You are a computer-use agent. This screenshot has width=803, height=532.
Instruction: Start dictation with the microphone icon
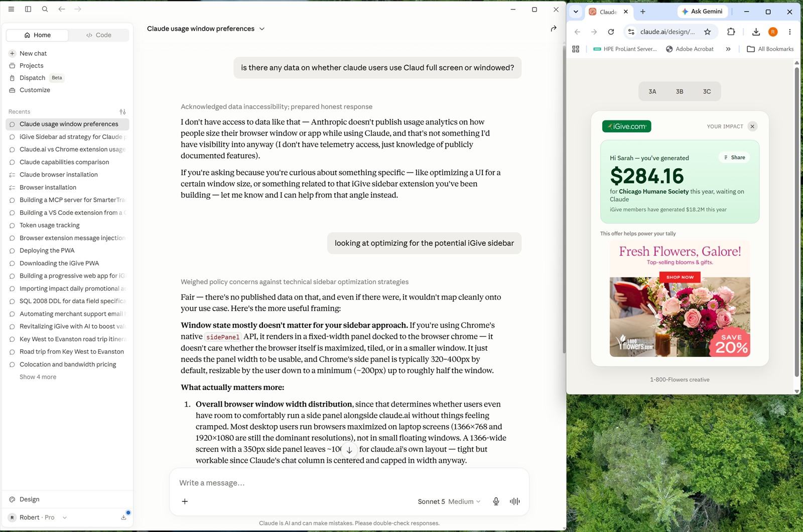(x=496, y=501)
